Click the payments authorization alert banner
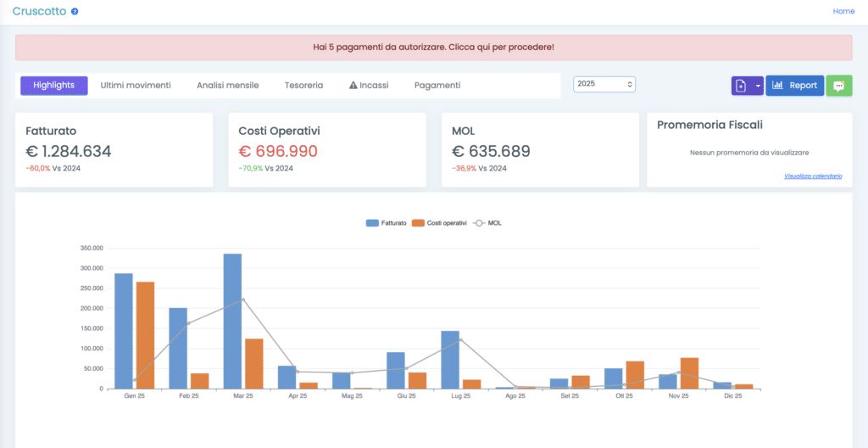868x448 pixels. pyautogui.click(x=433, y=47)
